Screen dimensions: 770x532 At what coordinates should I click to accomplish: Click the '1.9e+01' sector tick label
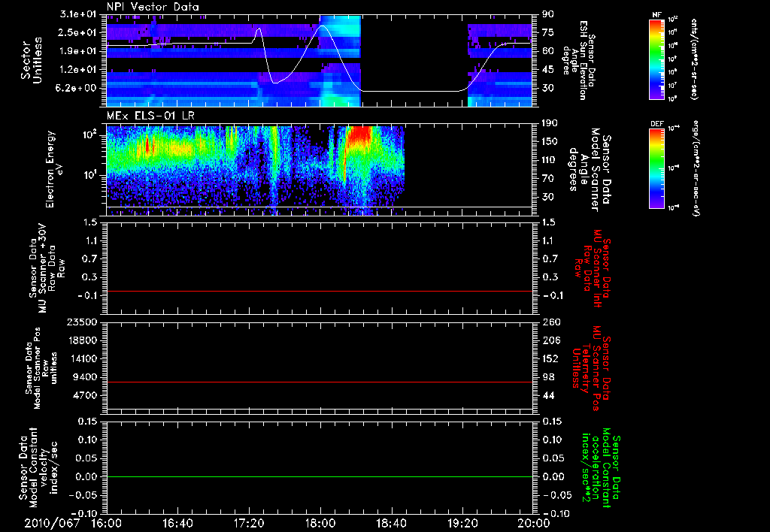pyautogui.click(x=78, y=51)
